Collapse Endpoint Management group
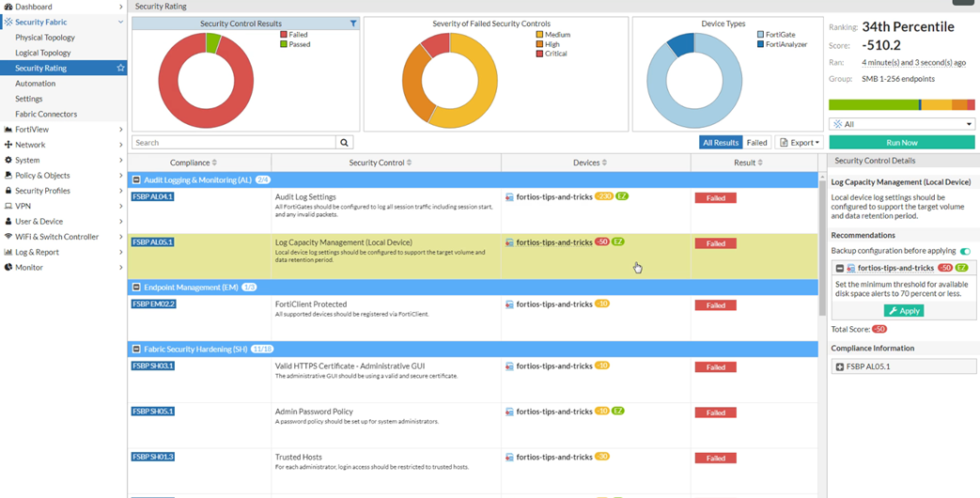This screenshot has width=980, height=498. click(135, 288)
